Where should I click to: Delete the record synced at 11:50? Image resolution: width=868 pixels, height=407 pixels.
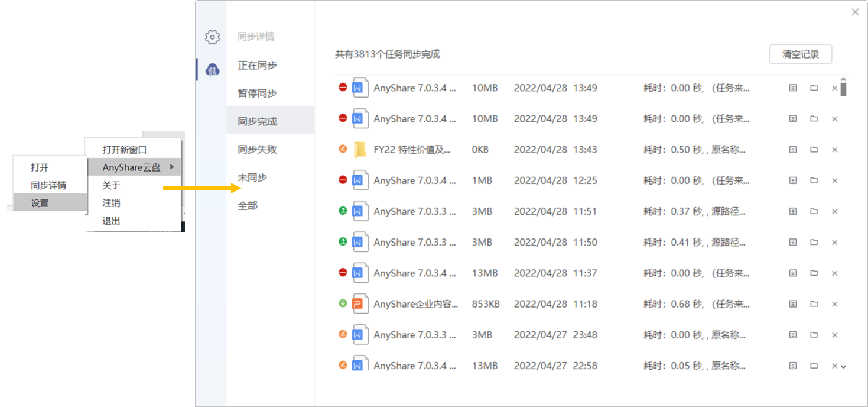(835, 243)
